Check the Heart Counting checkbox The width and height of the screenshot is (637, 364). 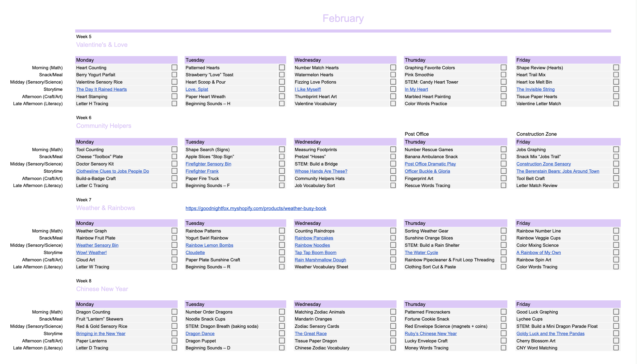[174, 68]
